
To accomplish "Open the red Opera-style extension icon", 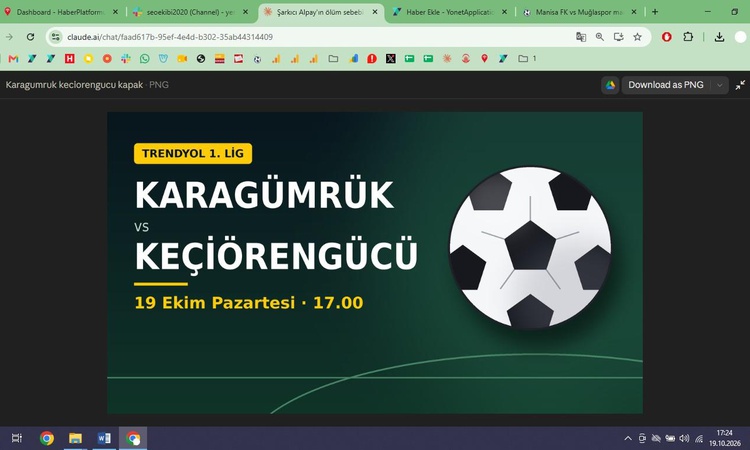I will 667,37.
